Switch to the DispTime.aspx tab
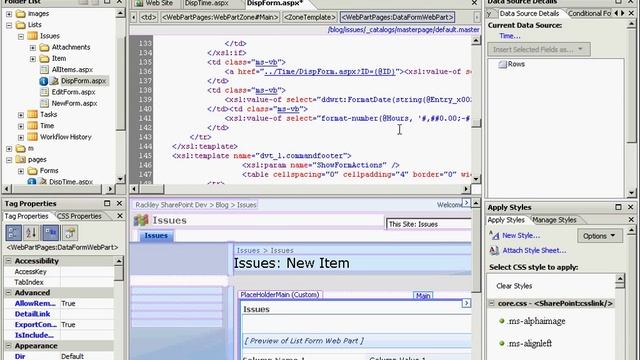The height and width of the screenshot is (360, 640). (206, 4)
